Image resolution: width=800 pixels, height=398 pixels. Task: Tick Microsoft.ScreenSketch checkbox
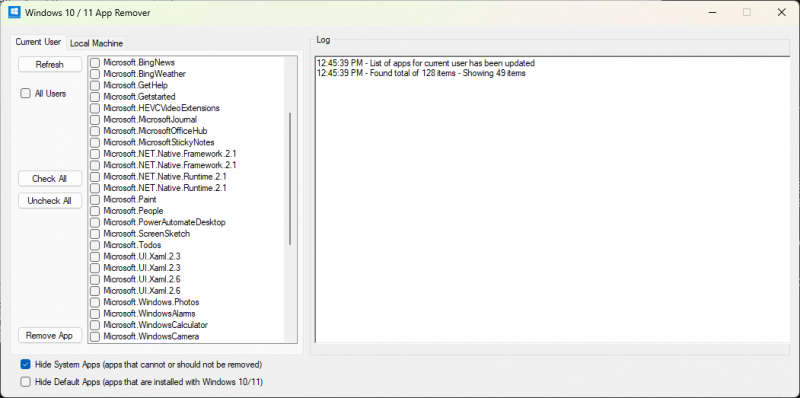click(95, 234)
